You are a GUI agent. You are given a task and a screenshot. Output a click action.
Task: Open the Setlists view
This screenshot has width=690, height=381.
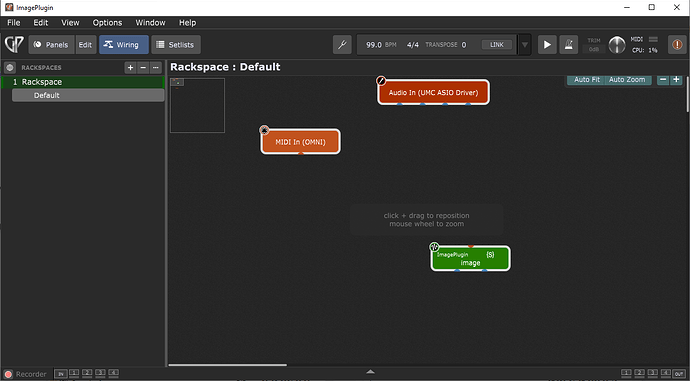coord(176,44)
